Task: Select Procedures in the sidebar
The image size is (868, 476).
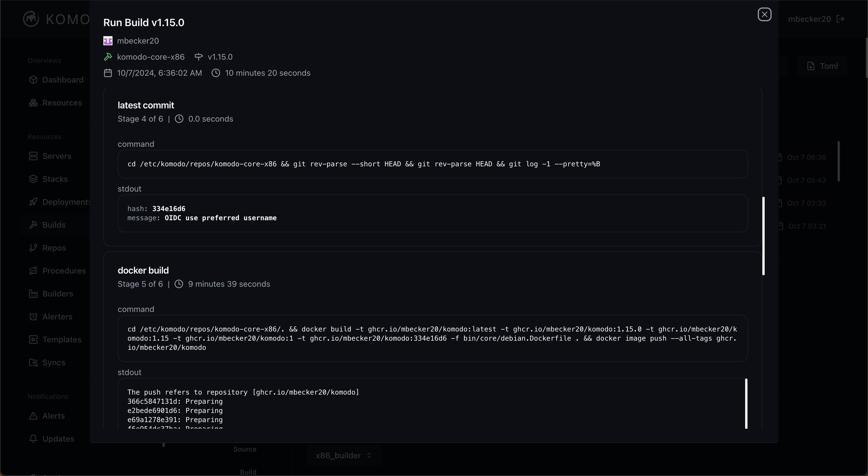Action: 64,271
